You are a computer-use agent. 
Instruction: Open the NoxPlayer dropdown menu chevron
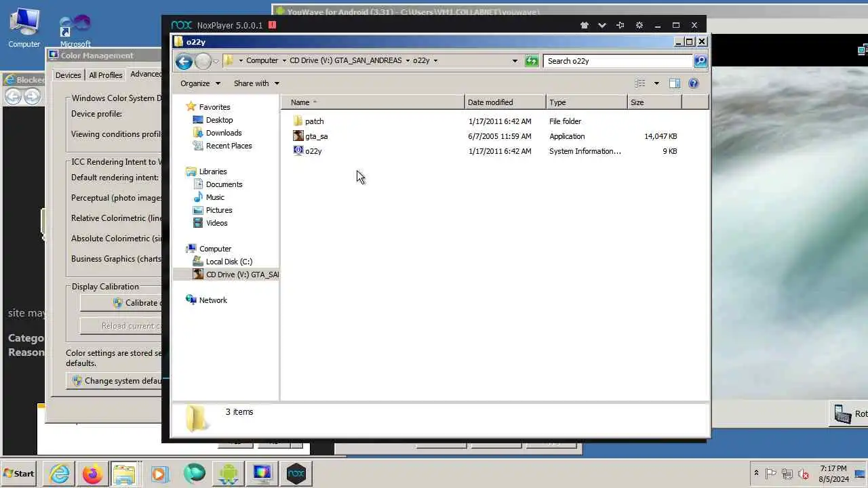tap(602, 25)
